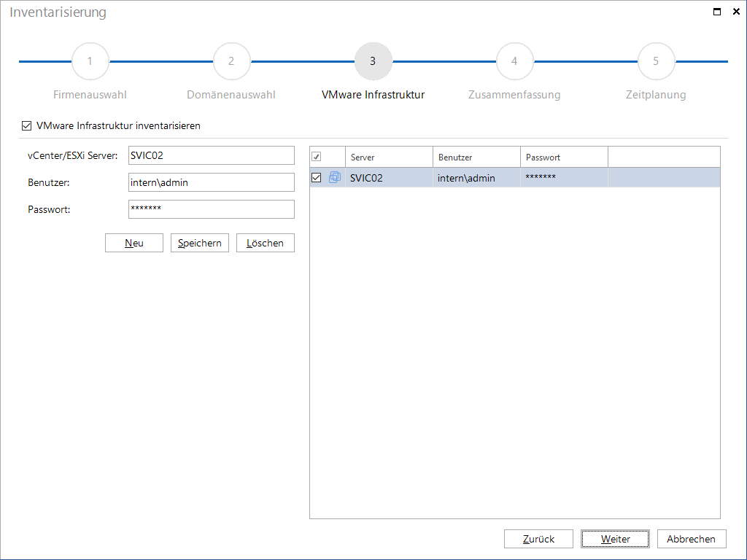Click the 'Passwort:' label
Screen dimensions: 747x560
coord(49,209)
